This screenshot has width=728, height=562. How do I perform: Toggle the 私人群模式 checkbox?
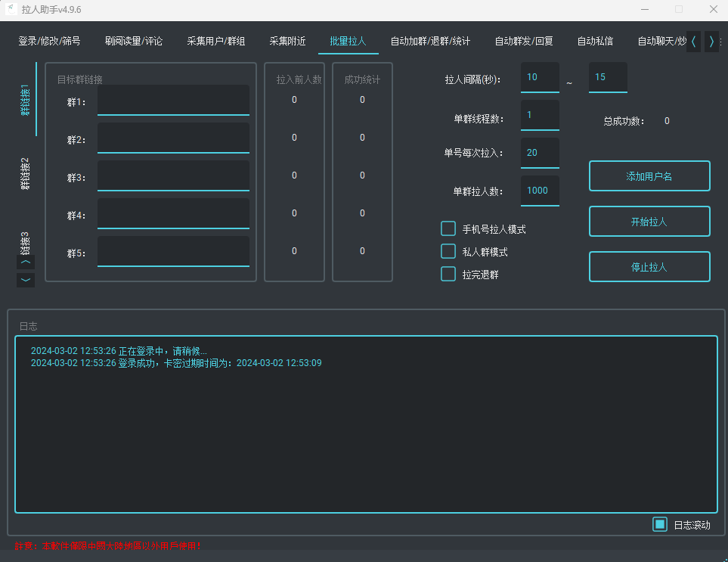pyautogui.click(x=448, y=252)
